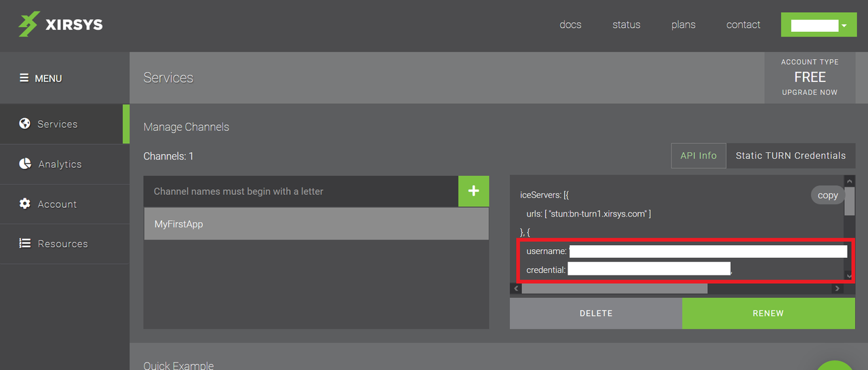Open the contact link
This screenshot has height=370, width=868.
tap(743, 24)
